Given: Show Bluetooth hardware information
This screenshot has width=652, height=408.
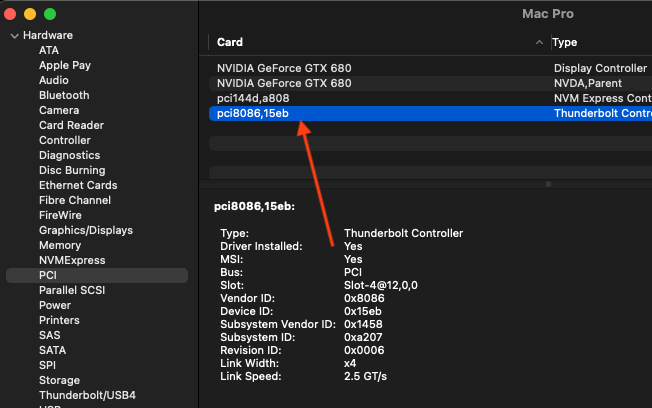Looking at the screenshot, I should coord(64,95).
